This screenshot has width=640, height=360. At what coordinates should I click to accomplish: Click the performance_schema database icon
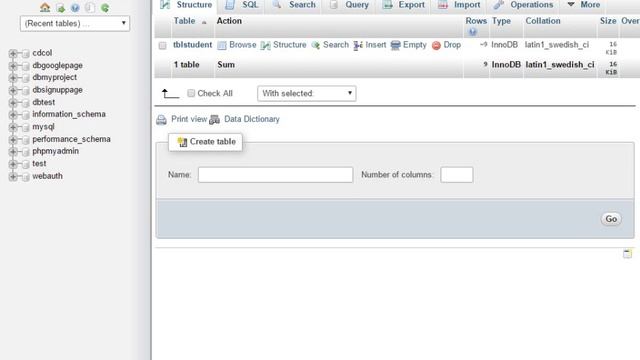[x=25, y=140]
